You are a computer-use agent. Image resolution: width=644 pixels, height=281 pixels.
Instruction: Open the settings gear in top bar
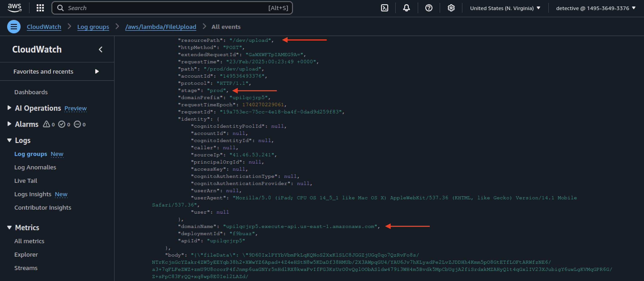451,8
